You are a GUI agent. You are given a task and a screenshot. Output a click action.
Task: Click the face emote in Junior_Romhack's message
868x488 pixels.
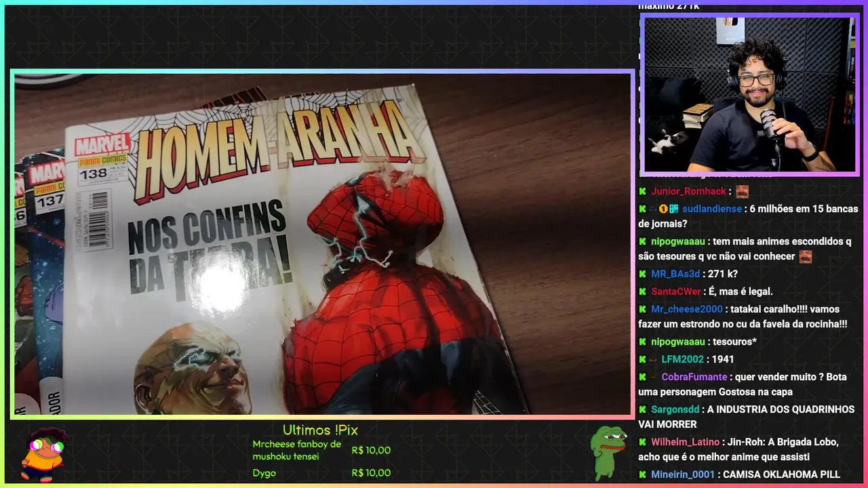[743, 191]
